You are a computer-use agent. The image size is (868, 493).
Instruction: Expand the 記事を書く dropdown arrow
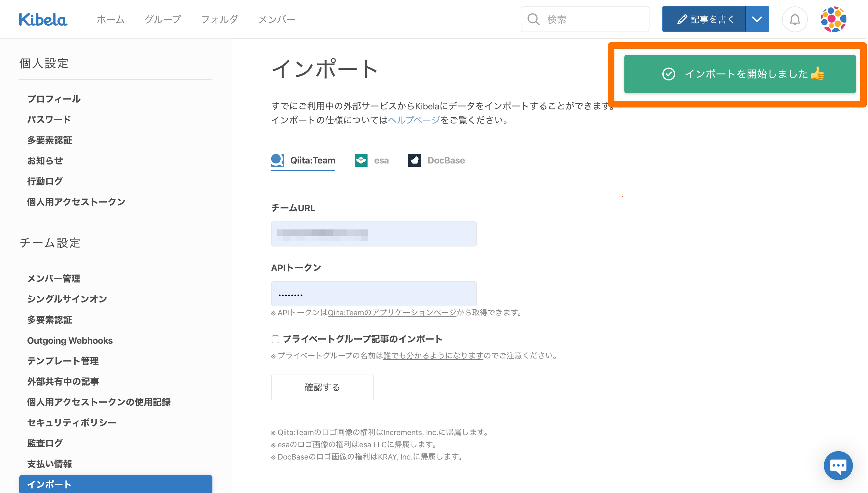click(x=757, y=19)
